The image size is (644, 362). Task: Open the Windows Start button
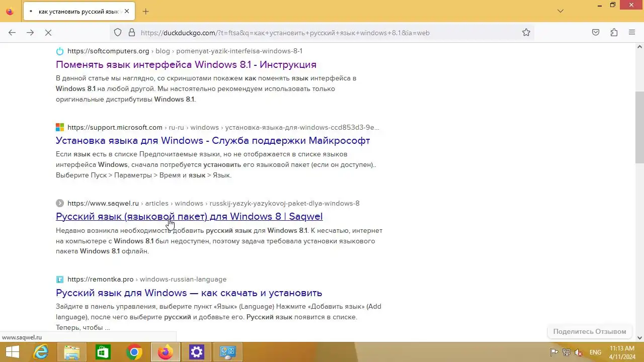click(x=12, y=352)
